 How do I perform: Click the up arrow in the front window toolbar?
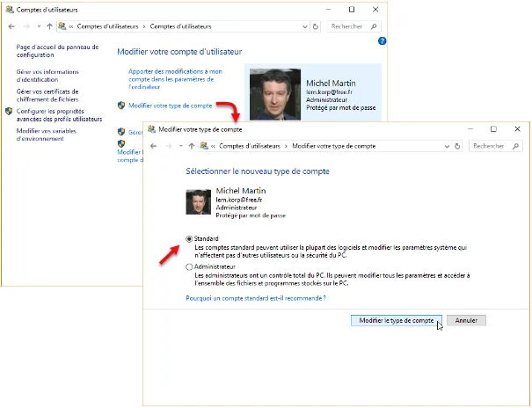coord(192,145)
